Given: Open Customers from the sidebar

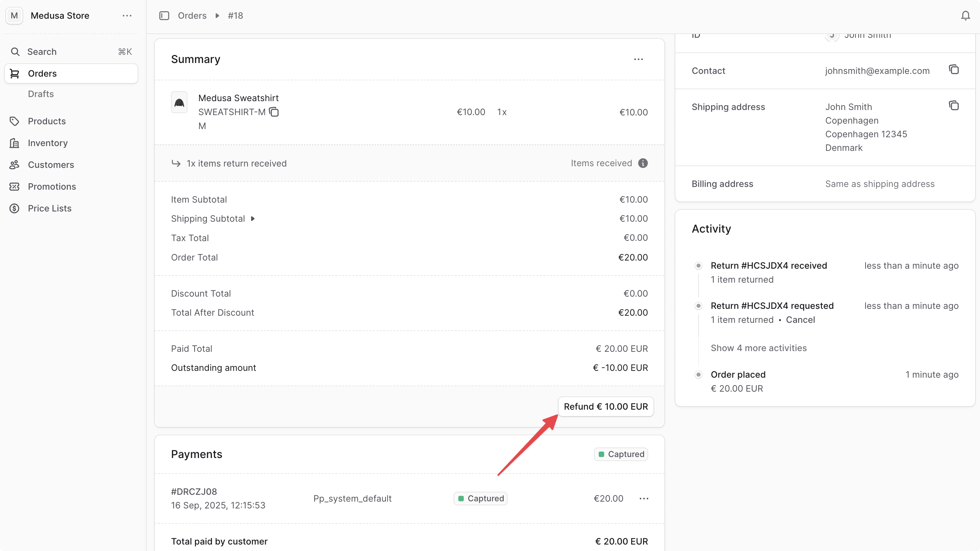Looking at the screenshot, I should [50, 165].
